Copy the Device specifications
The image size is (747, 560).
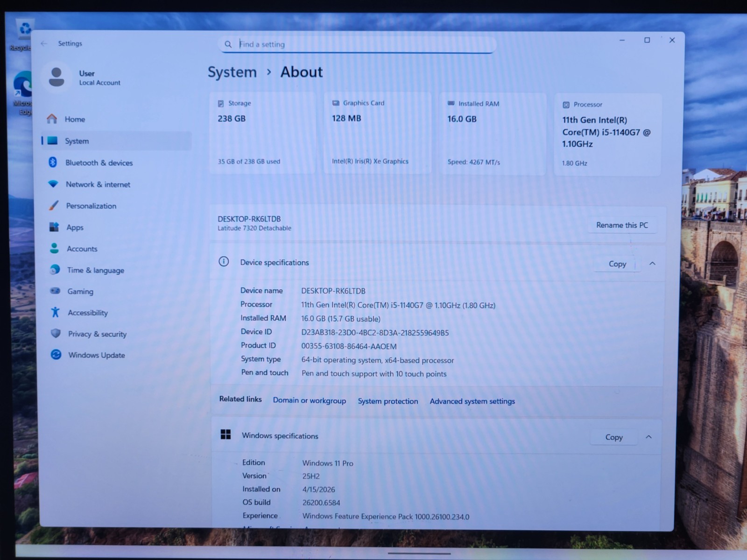coord(617,264)
